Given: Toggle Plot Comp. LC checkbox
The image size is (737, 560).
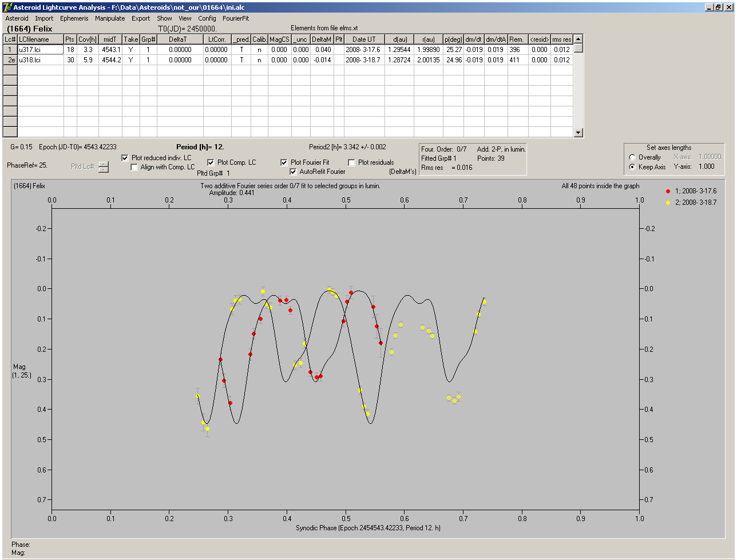Looking at the screenshot, I should pyautogui.click(x=211, y=162).
